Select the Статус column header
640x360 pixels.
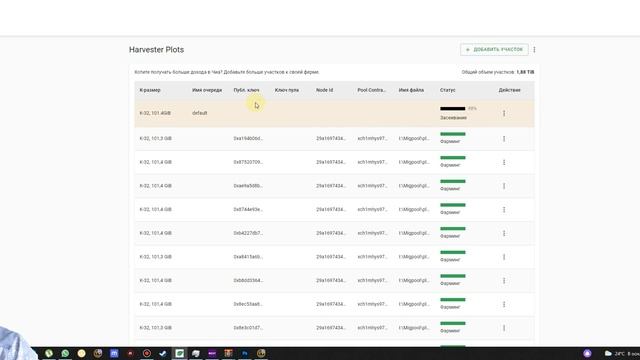point(448,90)
